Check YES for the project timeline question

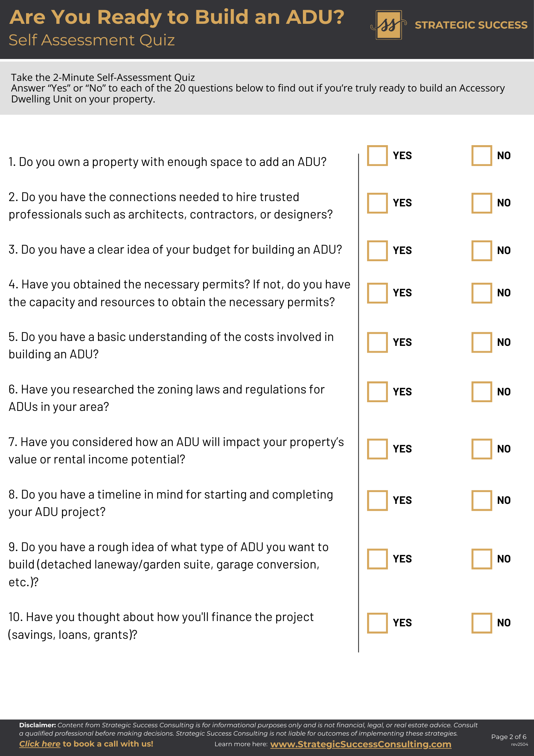(377, 500)
